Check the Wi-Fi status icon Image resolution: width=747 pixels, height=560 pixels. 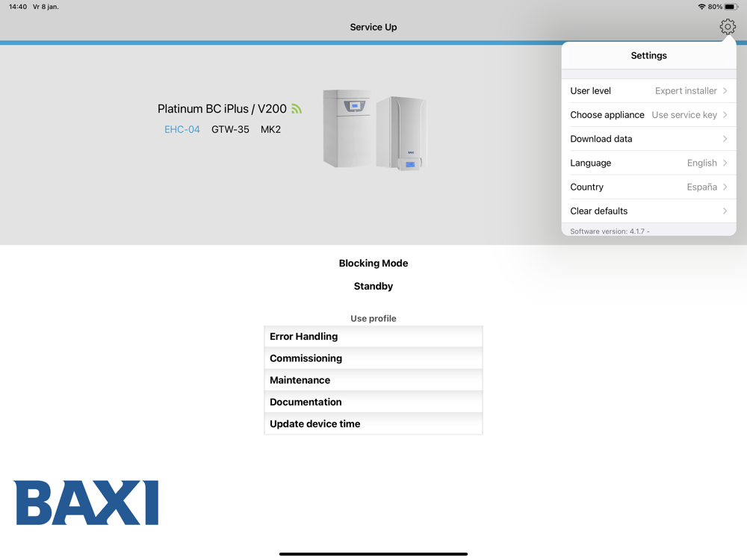tap(701, 7)
